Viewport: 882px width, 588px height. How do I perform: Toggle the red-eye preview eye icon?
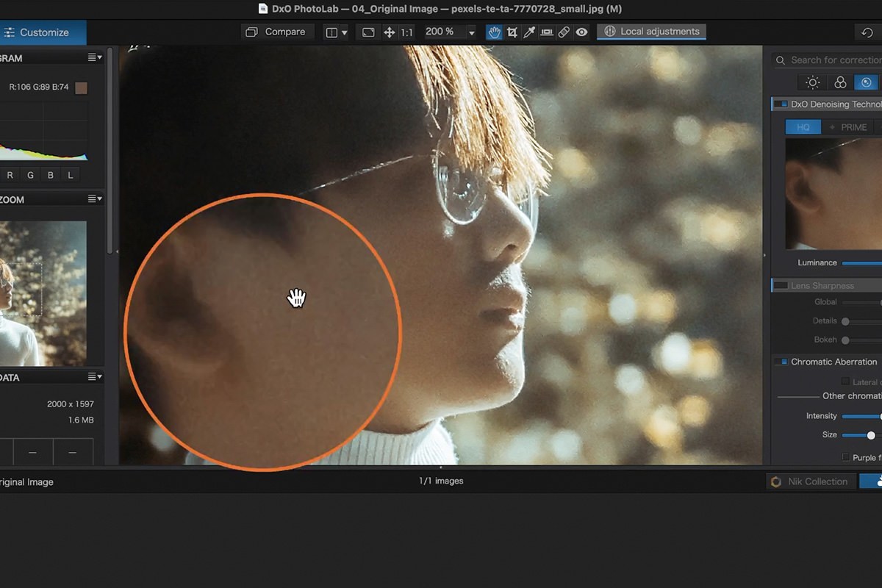[x=581, y=32]
